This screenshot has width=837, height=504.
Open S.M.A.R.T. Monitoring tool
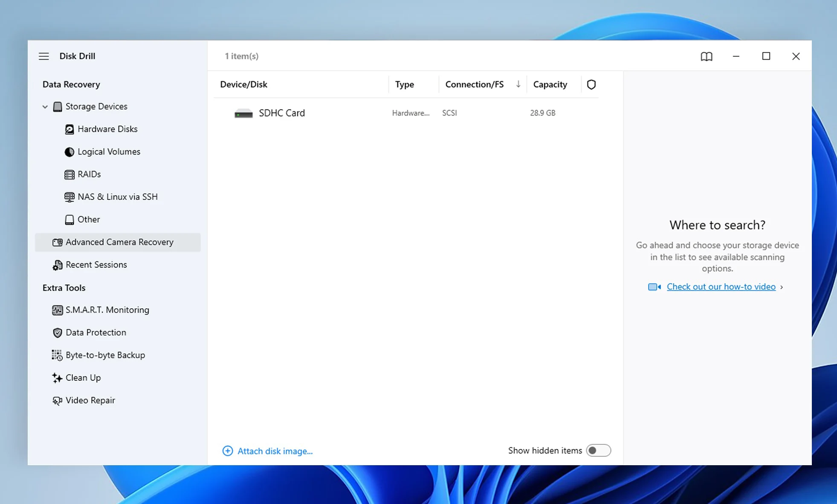coord(107,310)
